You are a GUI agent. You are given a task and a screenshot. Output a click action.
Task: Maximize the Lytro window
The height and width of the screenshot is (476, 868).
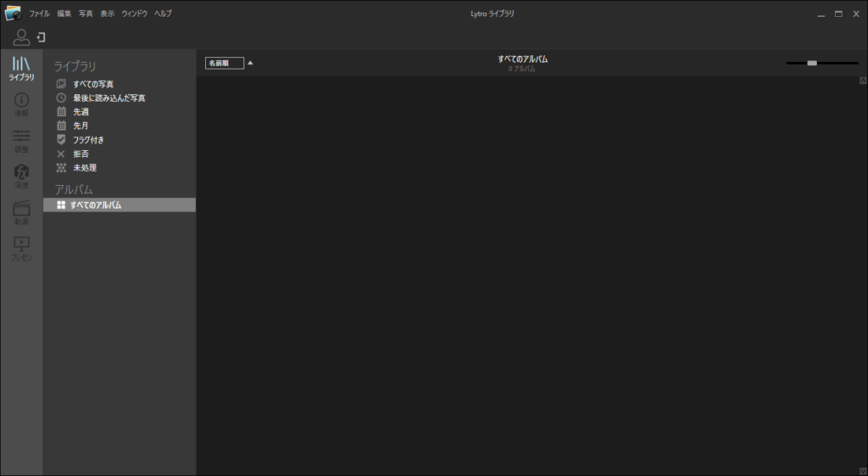coord(838,14)
